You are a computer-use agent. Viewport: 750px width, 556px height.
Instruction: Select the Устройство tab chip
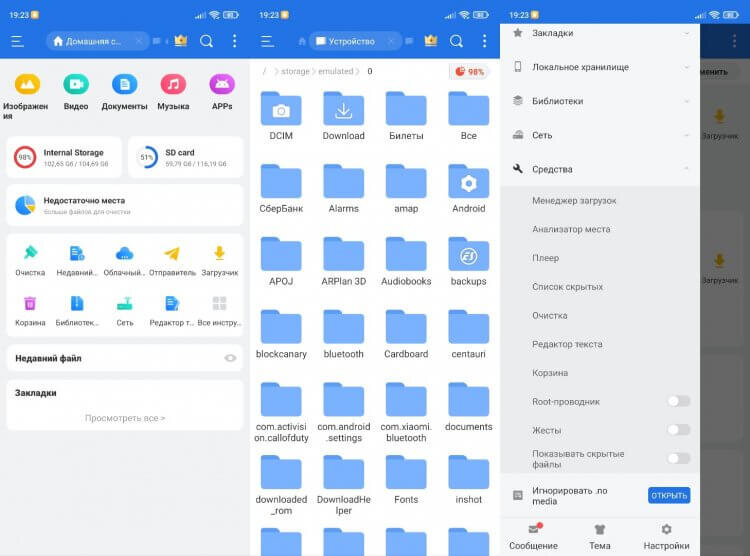point(354,41)
